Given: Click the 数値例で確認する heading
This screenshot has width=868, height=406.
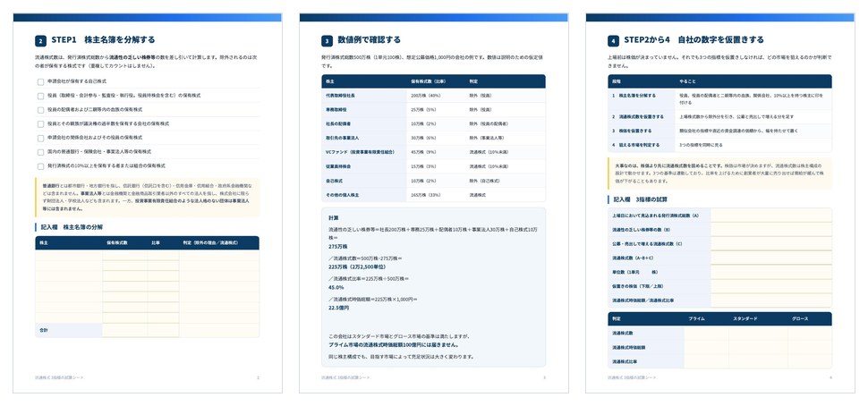Looking at the screenshot, I should [369, 40].
